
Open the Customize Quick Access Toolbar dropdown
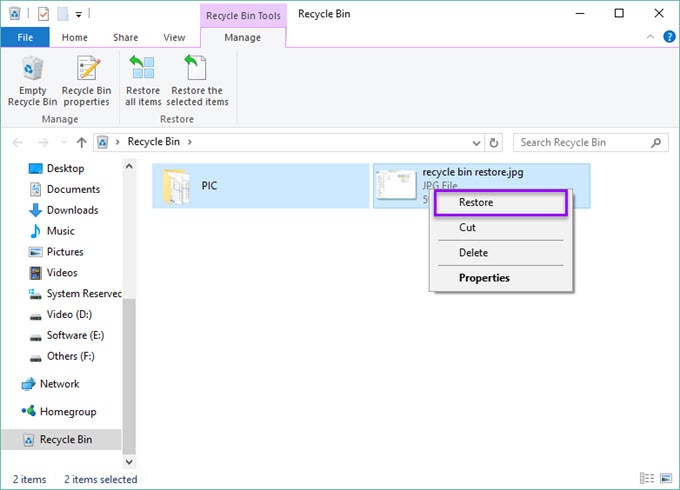coord(78,14)
